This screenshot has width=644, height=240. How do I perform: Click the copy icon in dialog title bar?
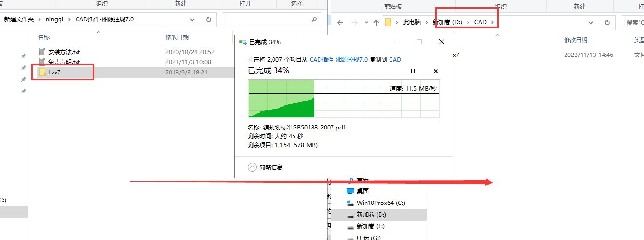pyautogui.click(x=242, y=42)
